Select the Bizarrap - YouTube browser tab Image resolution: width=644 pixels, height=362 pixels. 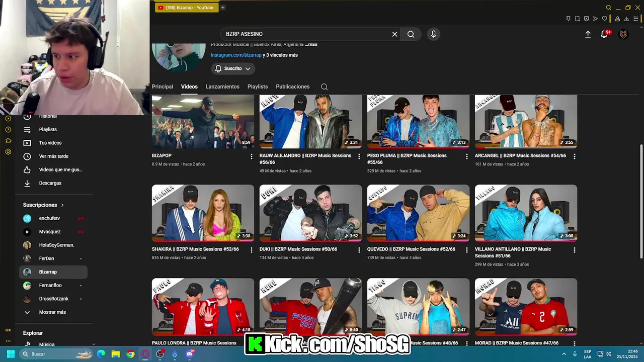coord(186,8)
